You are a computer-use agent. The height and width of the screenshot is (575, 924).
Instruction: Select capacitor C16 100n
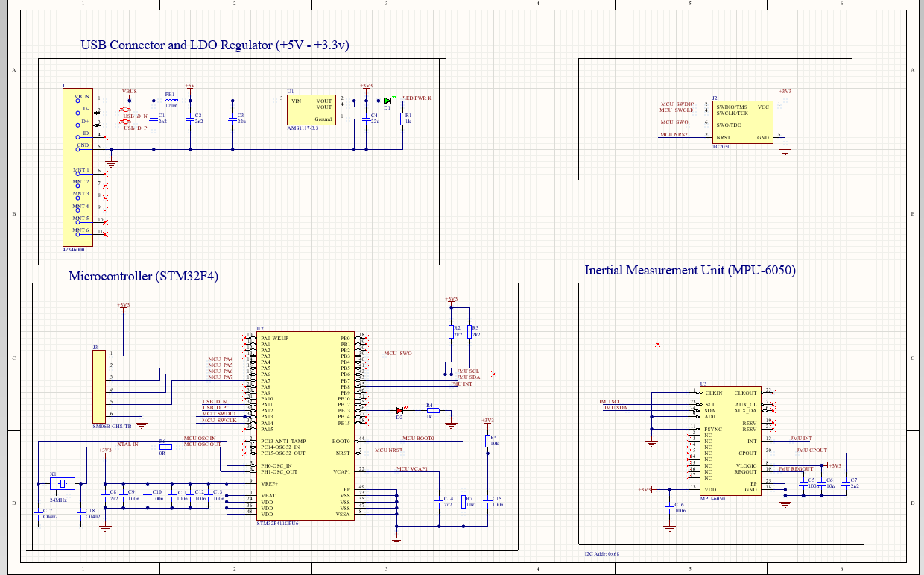click(x=669, y=508)
